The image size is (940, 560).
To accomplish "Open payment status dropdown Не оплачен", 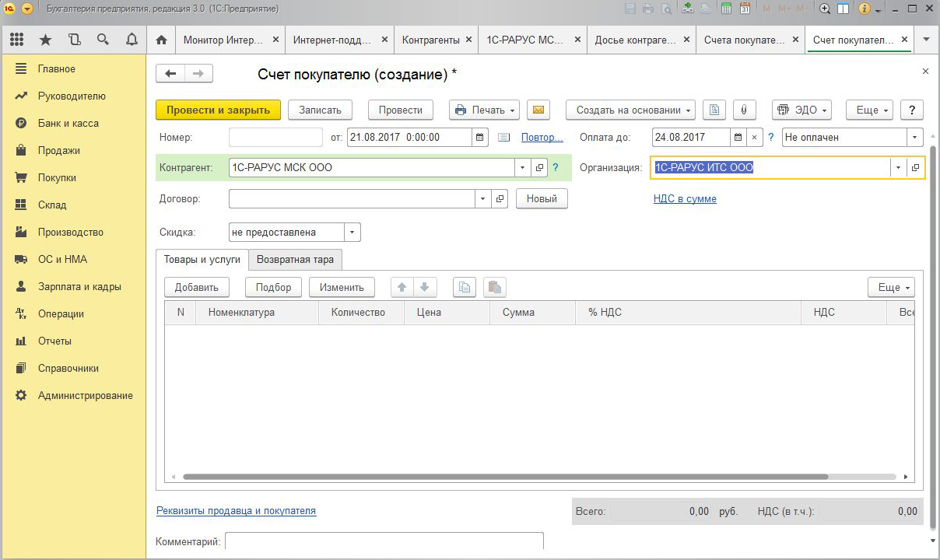I will pyautogui.click(x=915, y=138).
